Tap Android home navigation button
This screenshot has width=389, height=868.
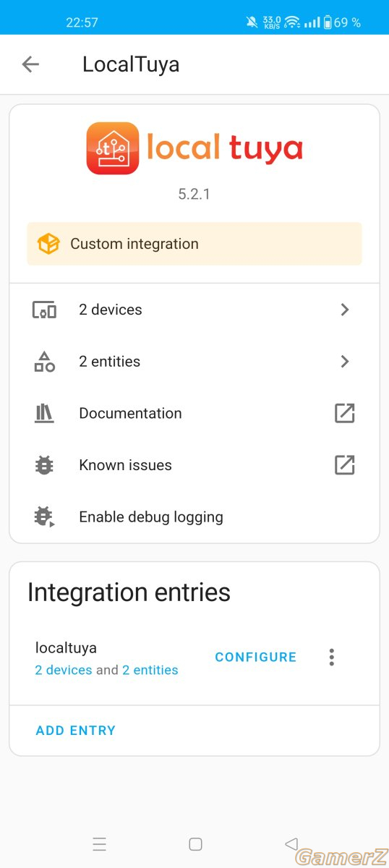195,844
